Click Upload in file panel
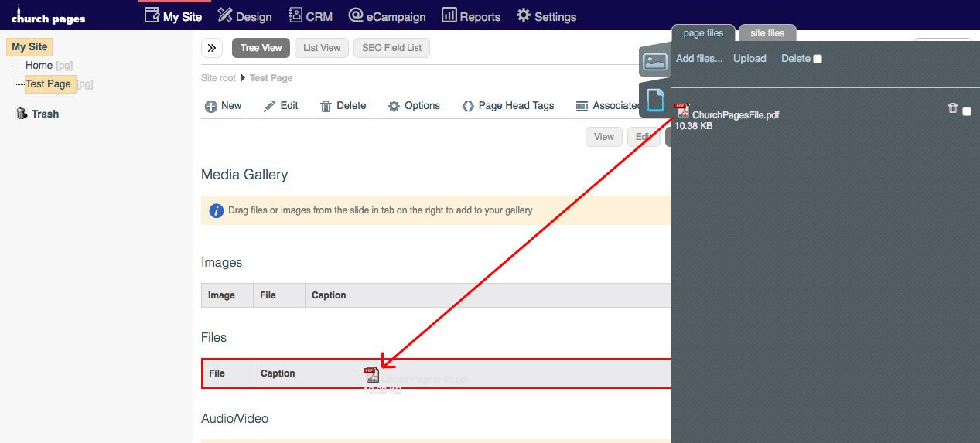This screenshot has height=443, width=980. pos(750,58)
